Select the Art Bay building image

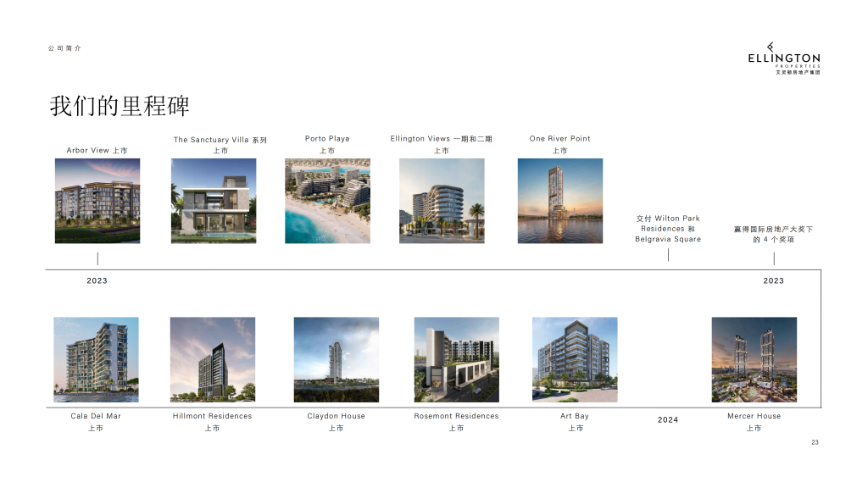pyautogui.click(x=575, y=359)
